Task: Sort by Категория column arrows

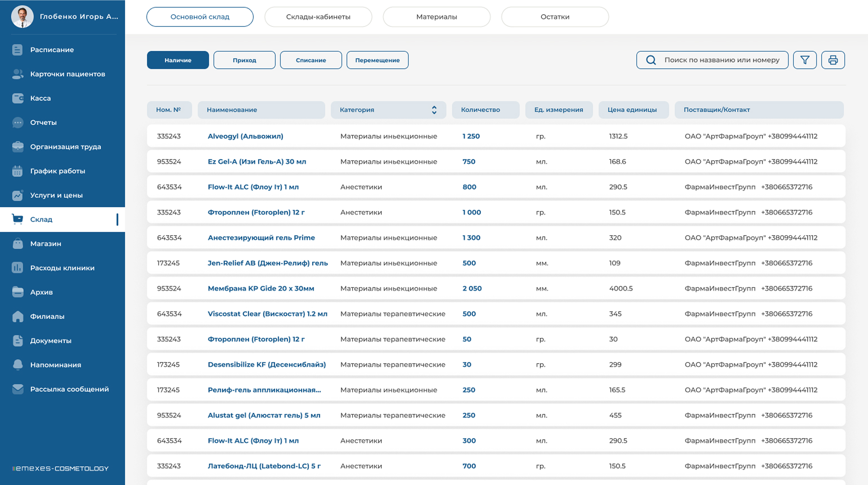Action: (434, 110)
